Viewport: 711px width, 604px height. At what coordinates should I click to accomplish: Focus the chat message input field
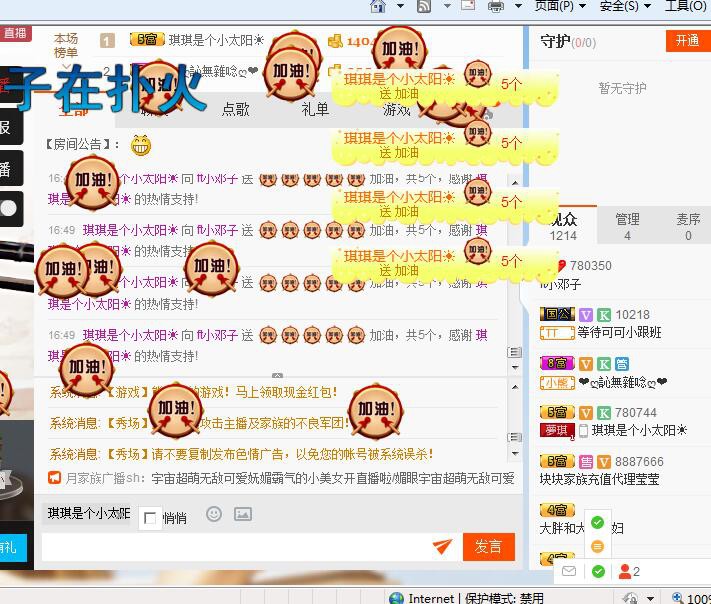click(x=235, y=547)
